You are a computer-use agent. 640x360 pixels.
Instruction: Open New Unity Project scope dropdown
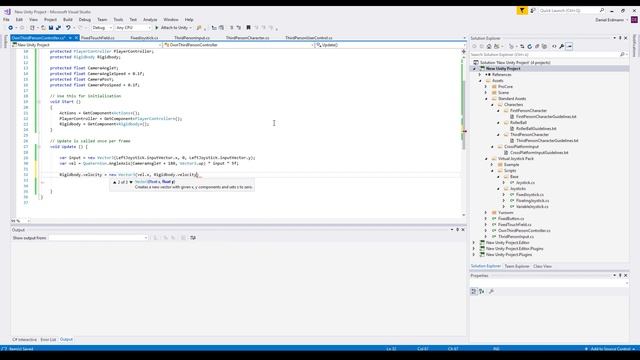[87, 45]
